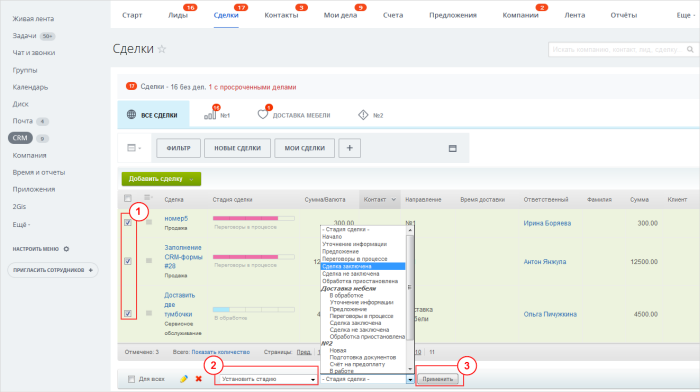Image resolution: width=700 pixels, height=392 pixels.
Task: Collapse filter panel with window icon
Action: [x=452, y=148]
